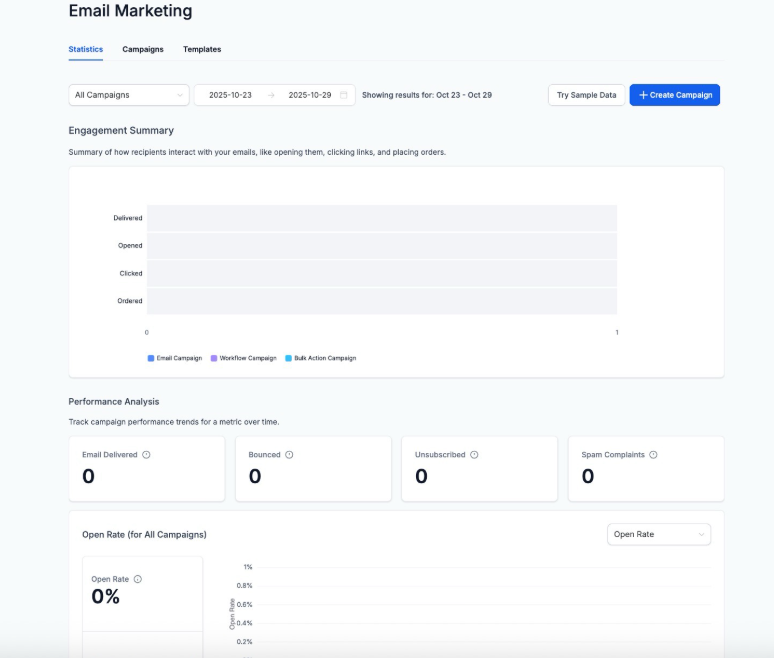Select the Statistics tab

pyautogui.click(x=85, y=49)
